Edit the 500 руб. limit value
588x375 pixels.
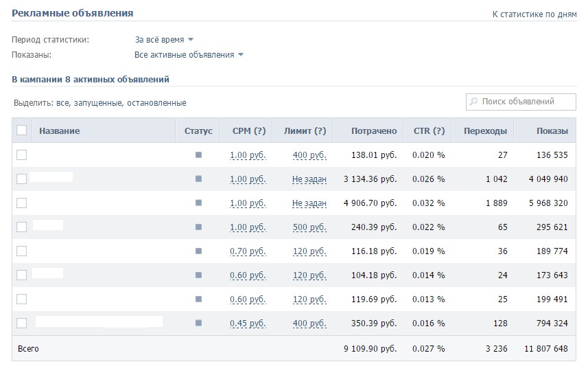(309, 227)
